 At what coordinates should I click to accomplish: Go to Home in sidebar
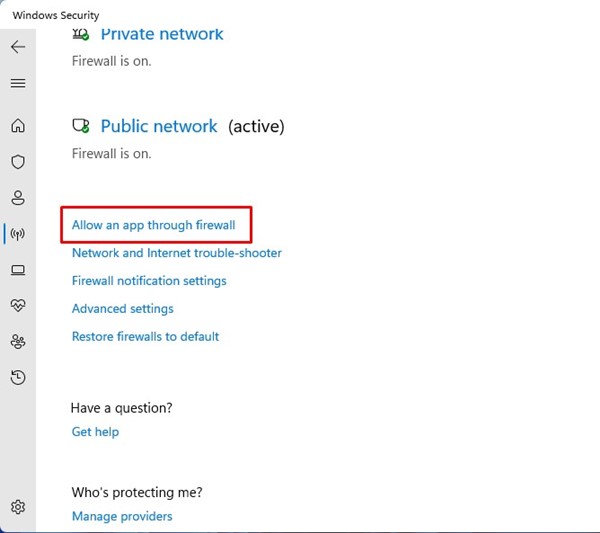pos(18,126)
